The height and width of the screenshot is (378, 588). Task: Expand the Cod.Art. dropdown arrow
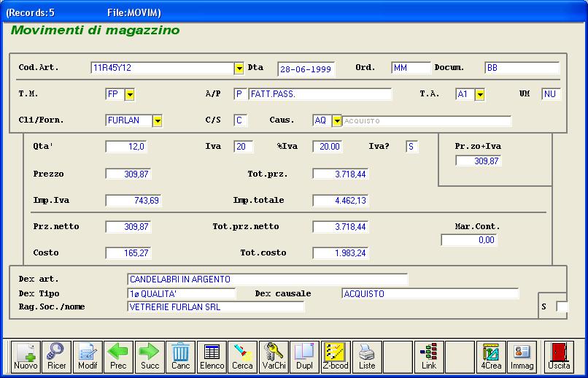239,69
